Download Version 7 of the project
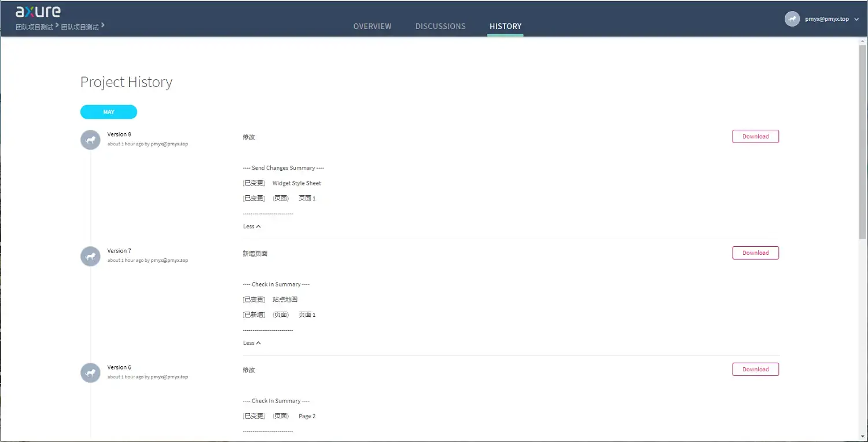Image resolution: width=868 pixels, height=442 pixels. point(755,253)
